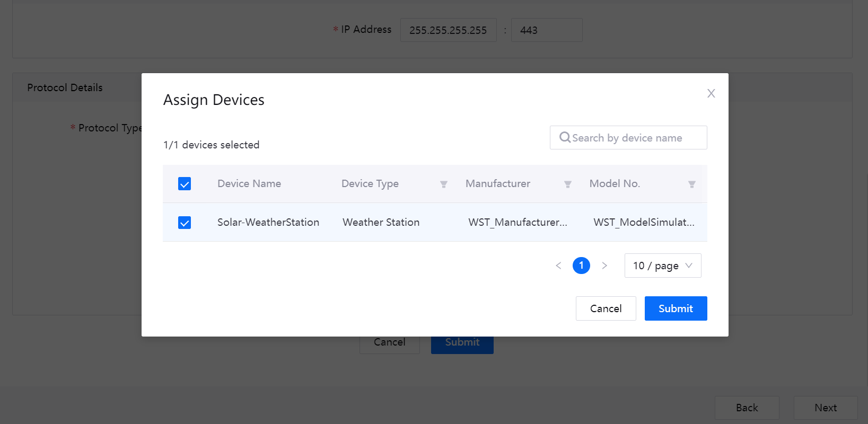The width and height of the screenshot is (868, 424).
Task: Click the 1/1 devices selected text
Action: (x=211, y=145)
